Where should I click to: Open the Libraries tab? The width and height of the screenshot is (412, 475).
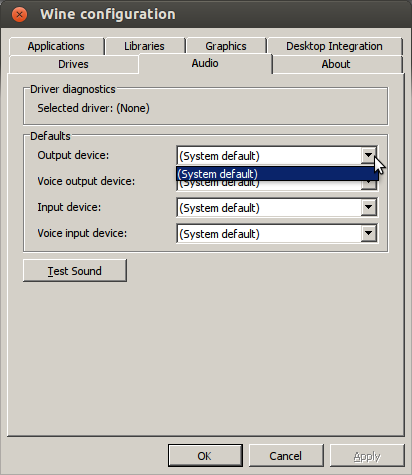coord(144,46)
